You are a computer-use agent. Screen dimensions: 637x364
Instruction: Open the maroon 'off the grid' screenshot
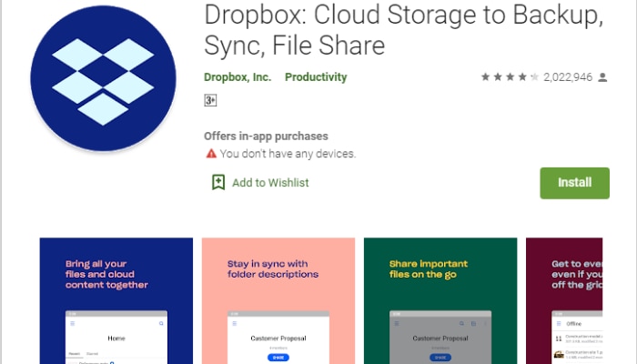click(x=564, y=301)
